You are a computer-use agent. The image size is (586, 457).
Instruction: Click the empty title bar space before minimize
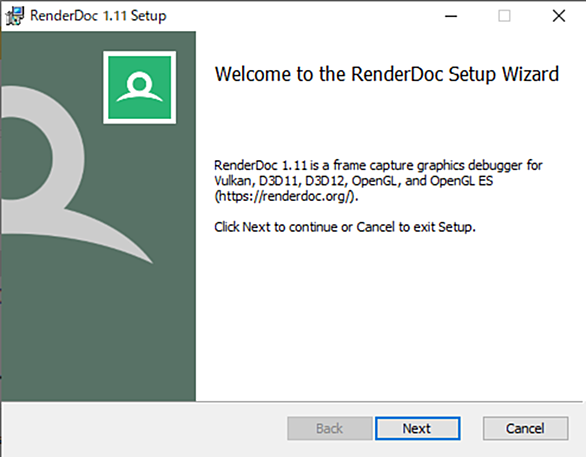click(299, 16)
